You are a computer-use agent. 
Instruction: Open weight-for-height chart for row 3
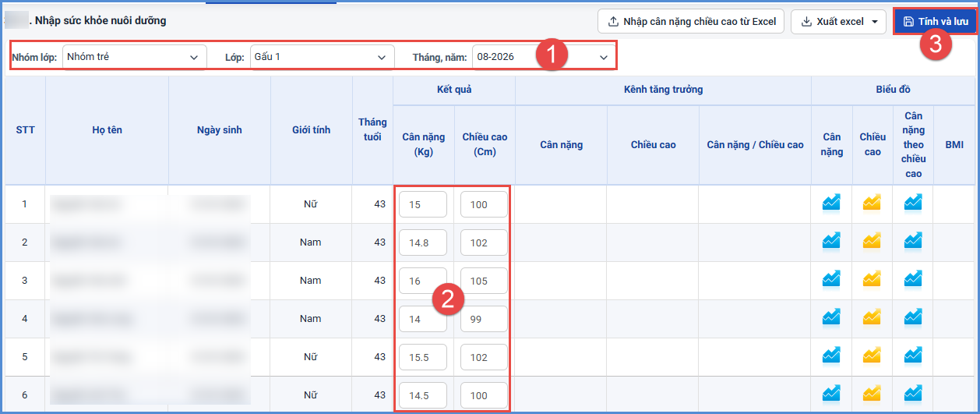click(913, 279)
